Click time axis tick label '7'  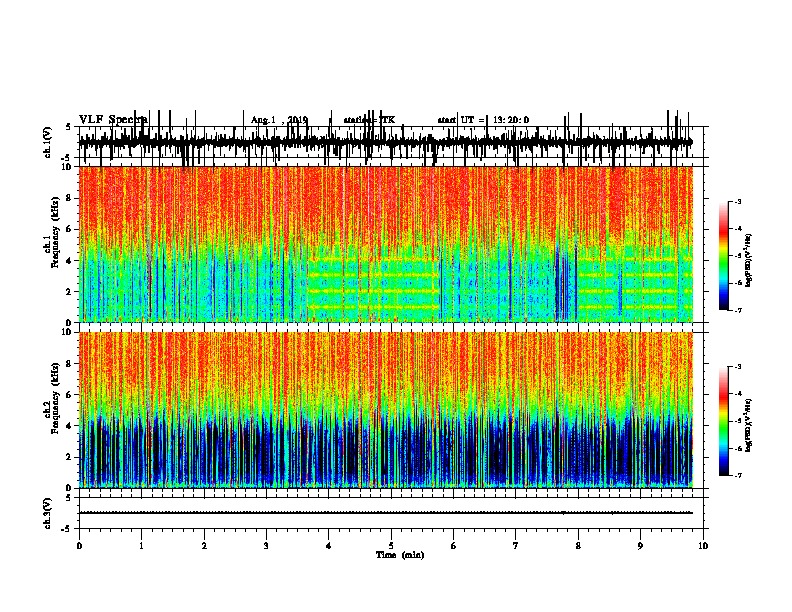tap(516, 546)
